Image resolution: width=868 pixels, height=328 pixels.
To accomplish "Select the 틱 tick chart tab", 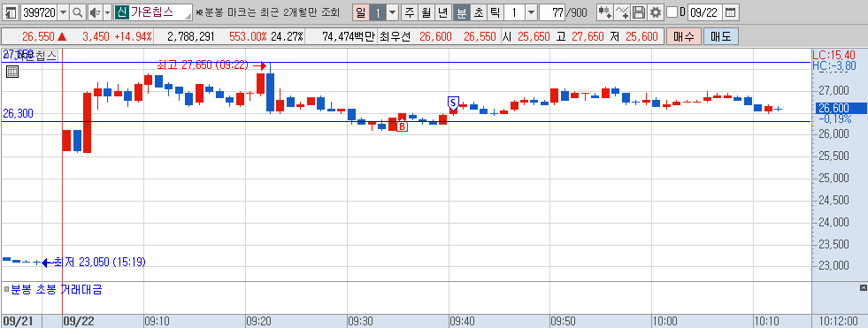I will click(x=495, y=11).
